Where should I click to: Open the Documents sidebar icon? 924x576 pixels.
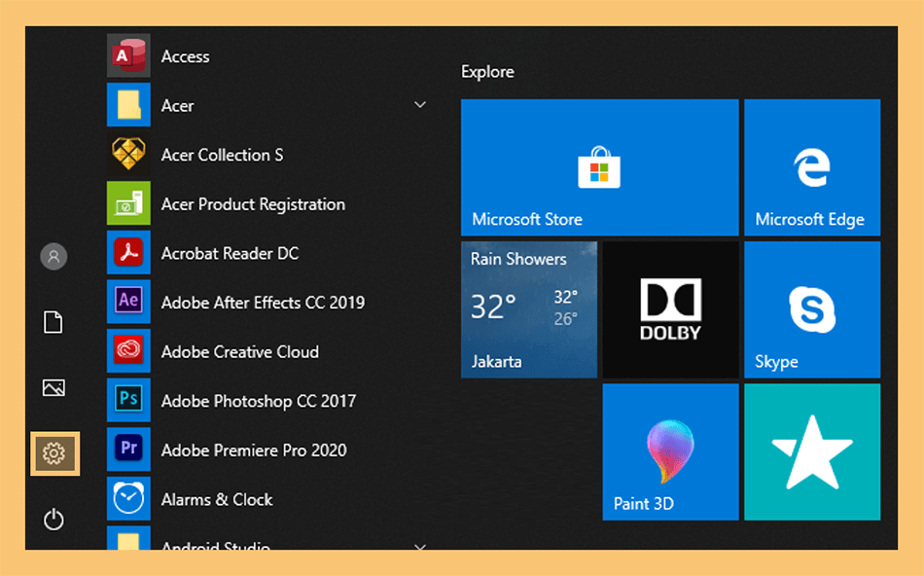click(x=53, y=322)
